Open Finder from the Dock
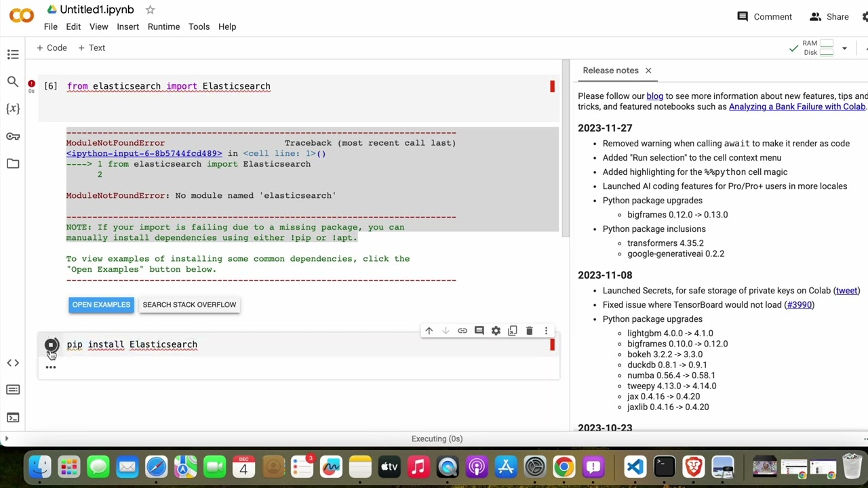The image size is (868, 488). click(x=40, y=467)
